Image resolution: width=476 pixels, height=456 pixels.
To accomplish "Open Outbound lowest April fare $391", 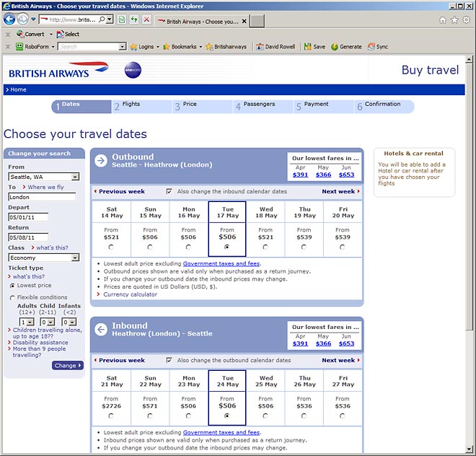I will [300, 175].
